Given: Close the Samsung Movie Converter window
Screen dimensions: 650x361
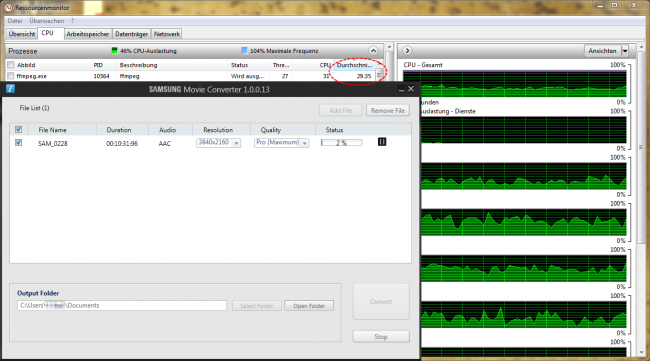Looking at the screenshot, I should click(x=411, y=89).
